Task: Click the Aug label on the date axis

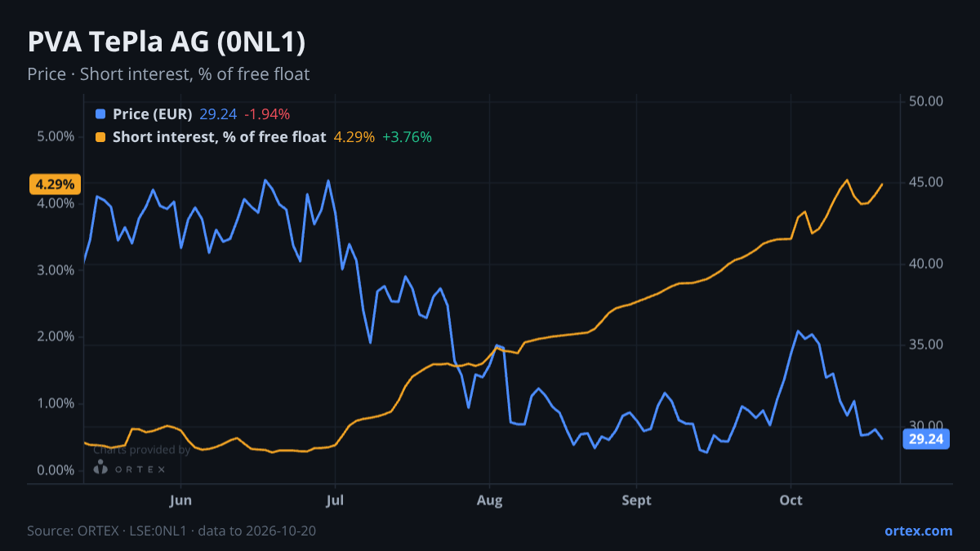Action: pos(489,500)
